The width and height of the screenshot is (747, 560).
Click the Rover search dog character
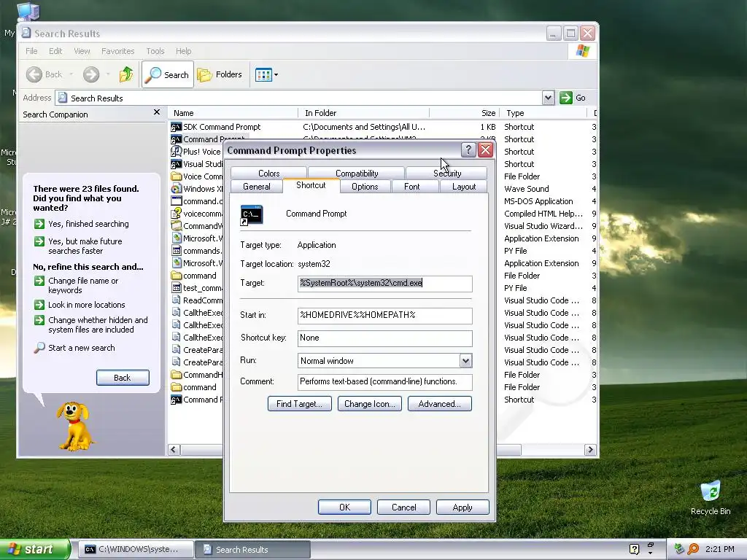click(74, 426)
